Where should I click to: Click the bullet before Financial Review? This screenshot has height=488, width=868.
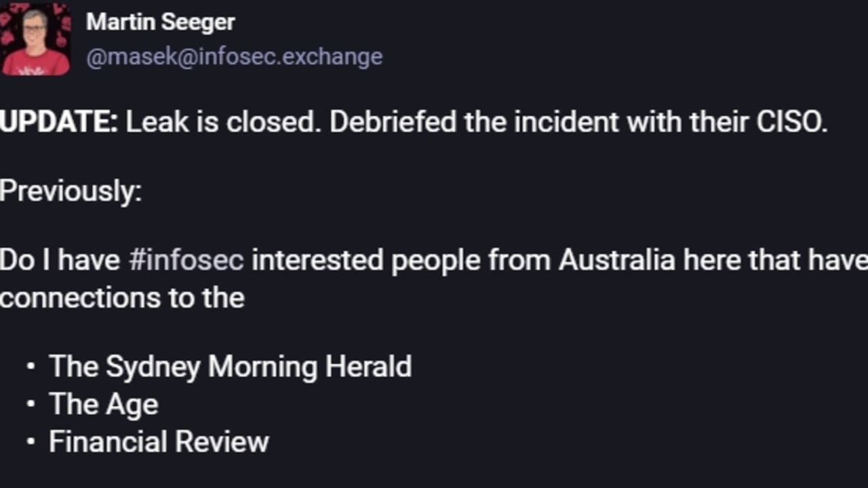point(31,443)
